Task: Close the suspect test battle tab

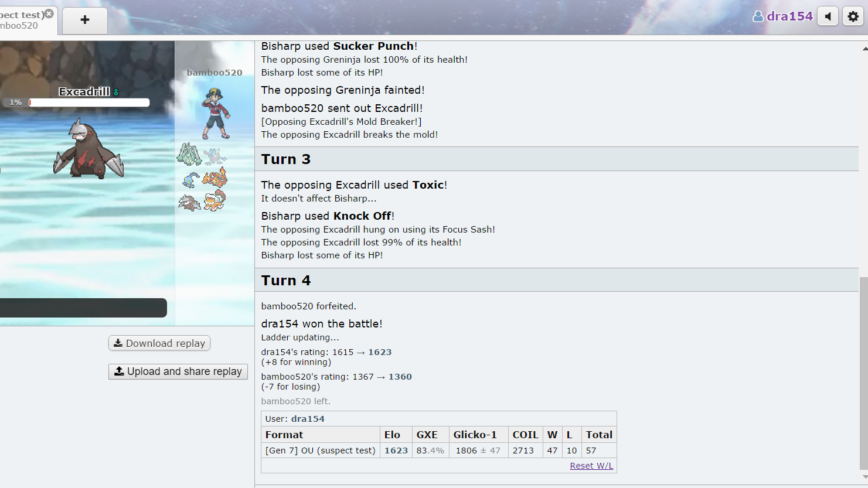Action: (x=49, y=13)
